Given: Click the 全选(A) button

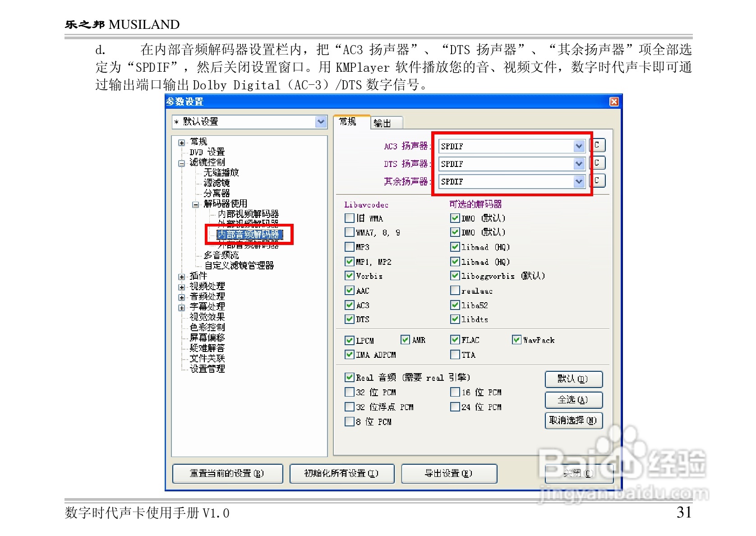Looking at the screenshot, I should coord(574,400).
